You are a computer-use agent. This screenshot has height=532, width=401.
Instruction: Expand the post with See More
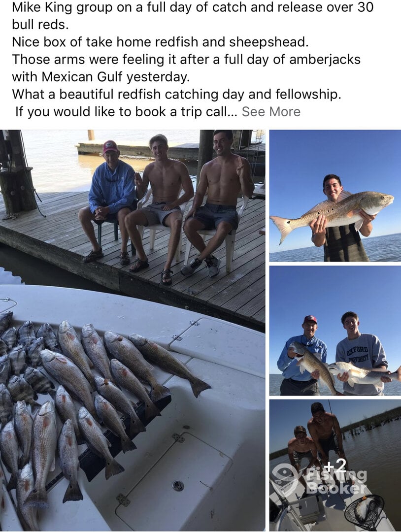tap(271, 112)
